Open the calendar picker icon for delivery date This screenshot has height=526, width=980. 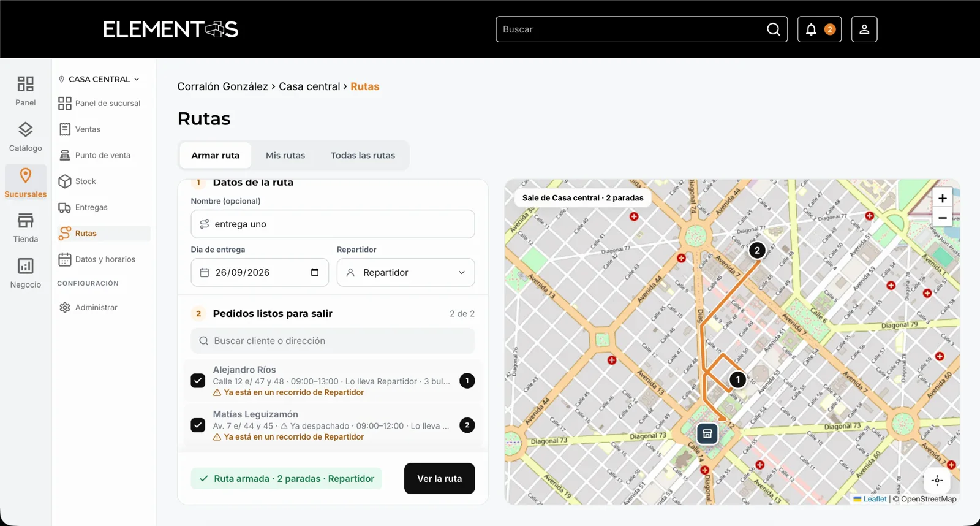(x=315, y=273)
